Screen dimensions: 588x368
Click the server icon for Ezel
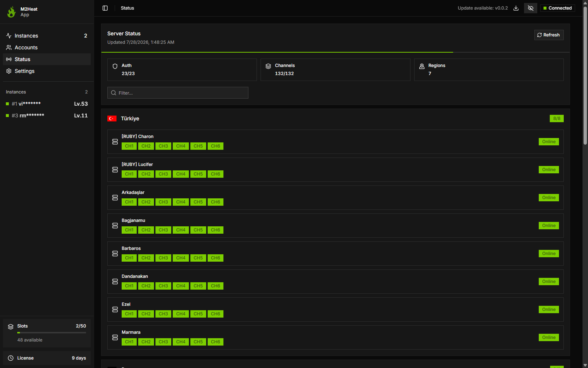pos(115,309)
